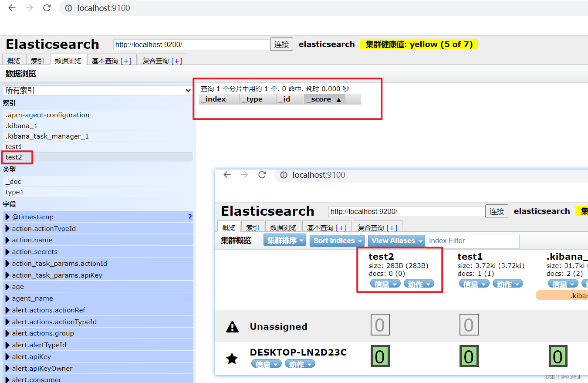This screenshot has width=588, height=383.
Task: Select the outer 数据浏览 tab
Action: tap(68, 61)
